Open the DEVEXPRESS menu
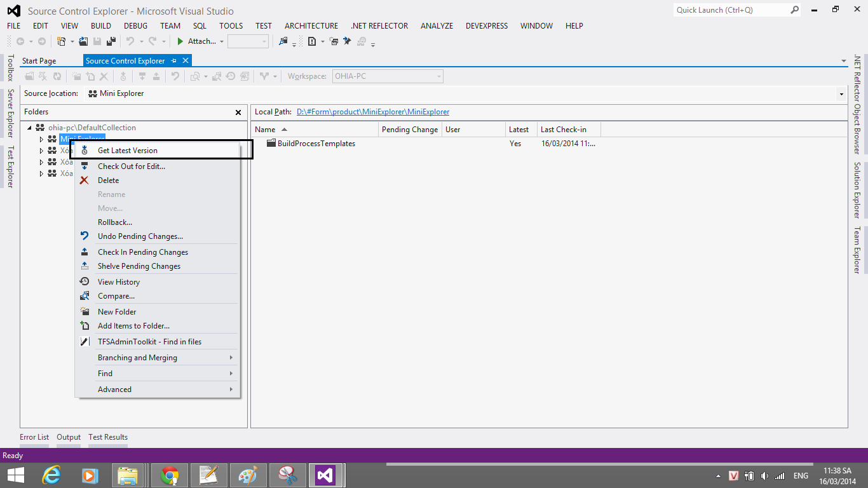Viewport: 868px width, 488px height. [x=487, y=26]
